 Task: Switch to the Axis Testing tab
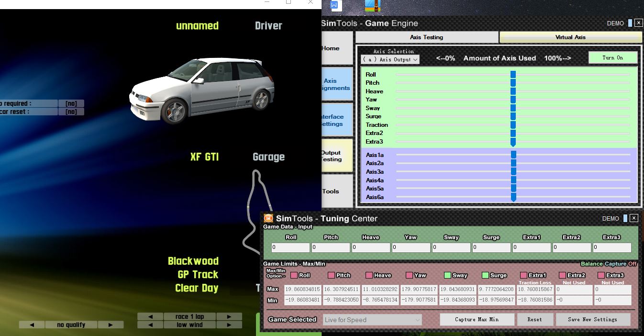coord(427,37)
